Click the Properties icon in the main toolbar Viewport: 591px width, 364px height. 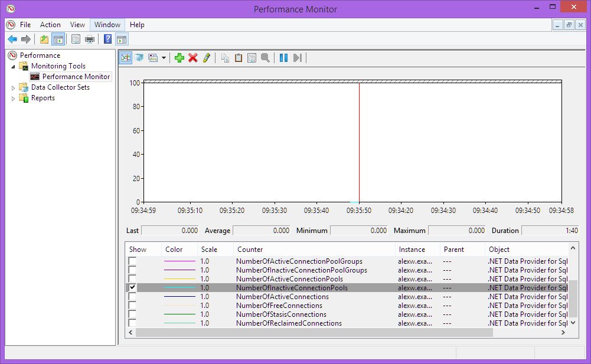[x=76, y=39]
